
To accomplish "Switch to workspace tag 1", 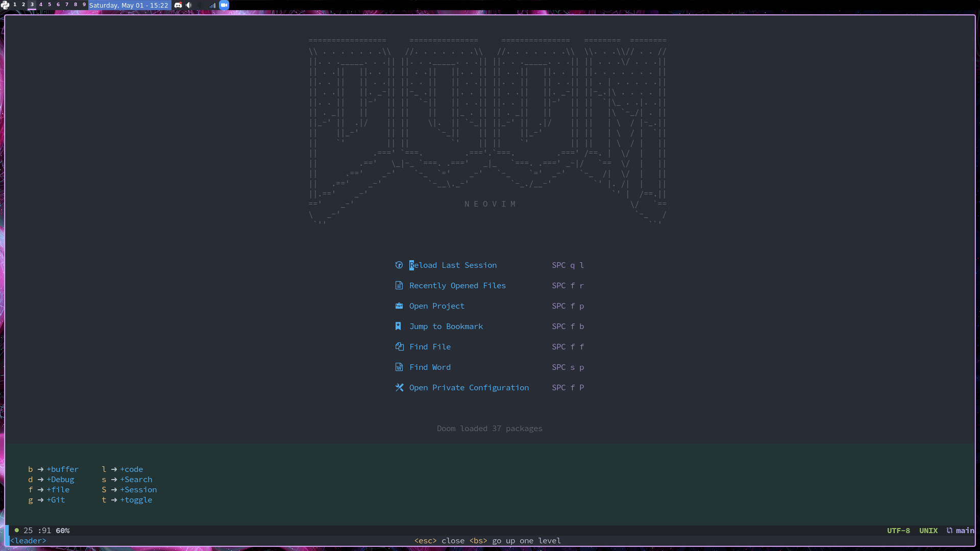I will coord(14,5).
